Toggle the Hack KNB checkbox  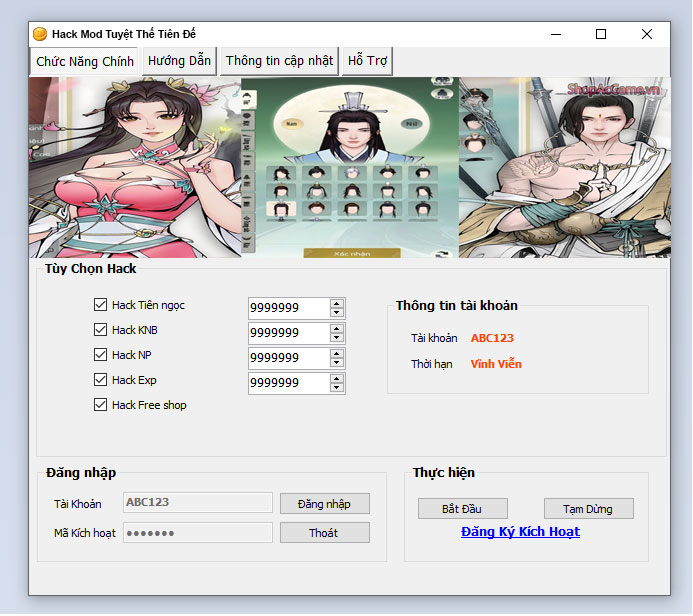100,330
